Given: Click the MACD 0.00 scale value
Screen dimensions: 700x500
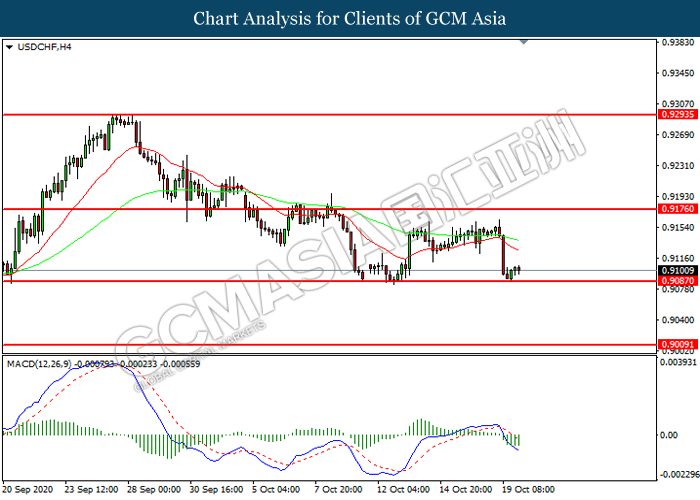Looking at the screenshot, I should coord(669,435).
